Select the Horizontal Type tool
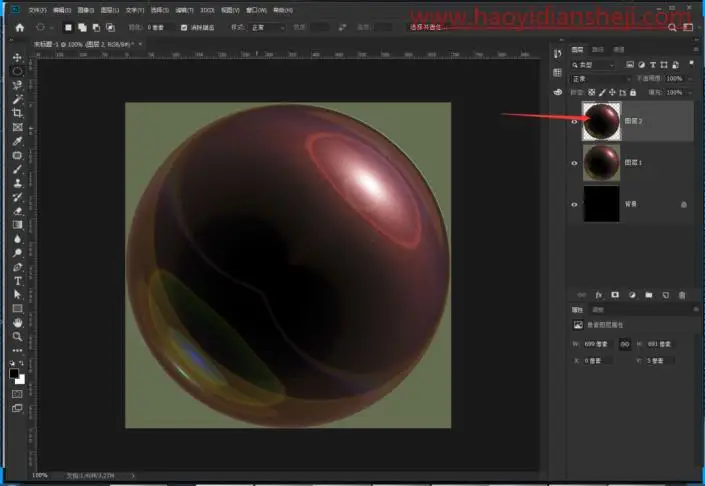The height and width of the screenshot is (486, 705). 17,281
